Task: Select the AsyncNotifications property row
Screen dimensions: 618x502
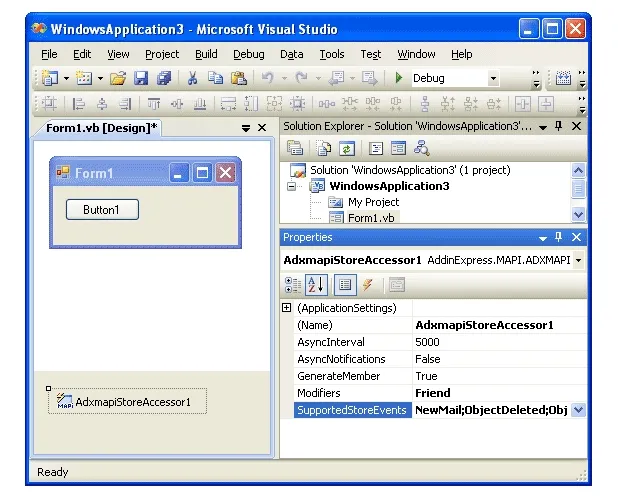Action: (x=440, y=359)
